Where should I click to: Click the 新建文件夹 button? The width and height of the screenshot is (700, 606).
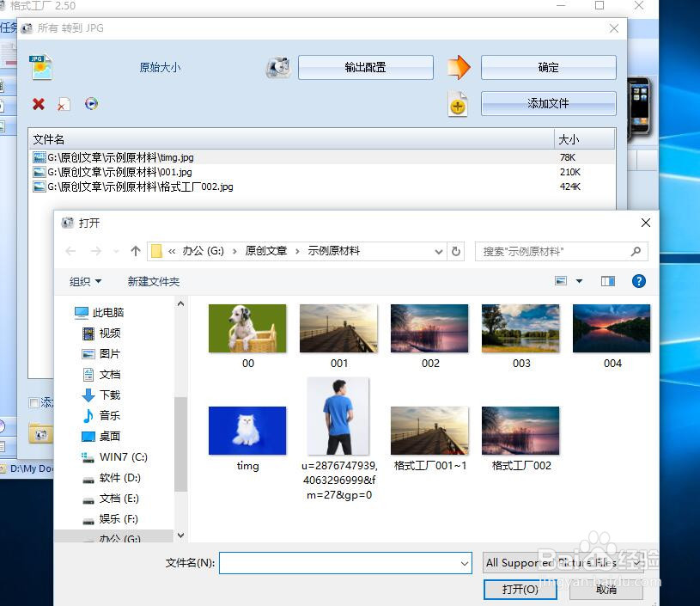coord(152,281)
